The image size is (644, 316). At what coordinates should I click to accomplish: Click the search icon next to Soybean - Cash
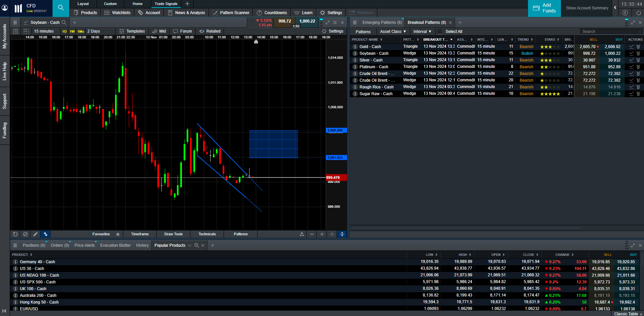tap(64, 23)
